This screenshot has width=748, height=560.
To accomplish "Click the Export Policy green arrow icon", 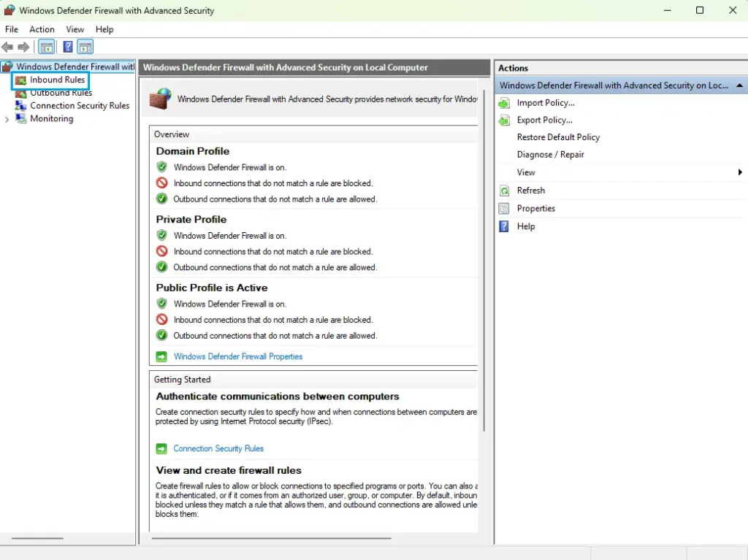I will click(x=504, y=120).
